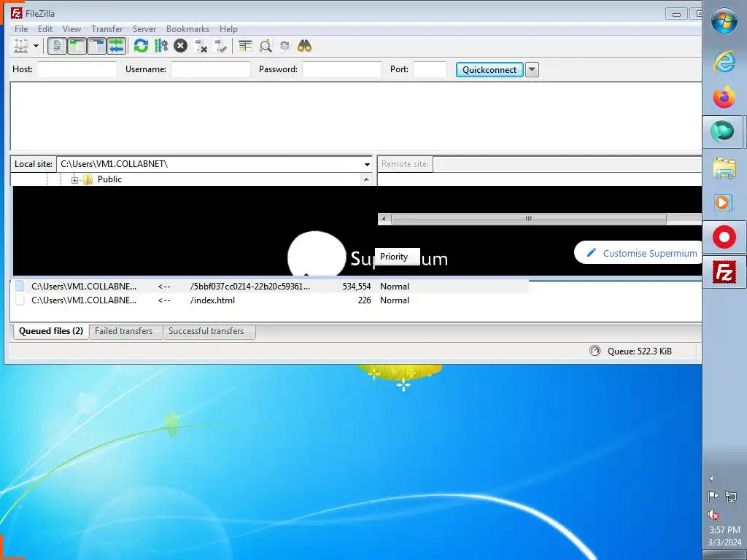Expand the Public folder tree node

[x=75, y=180]
